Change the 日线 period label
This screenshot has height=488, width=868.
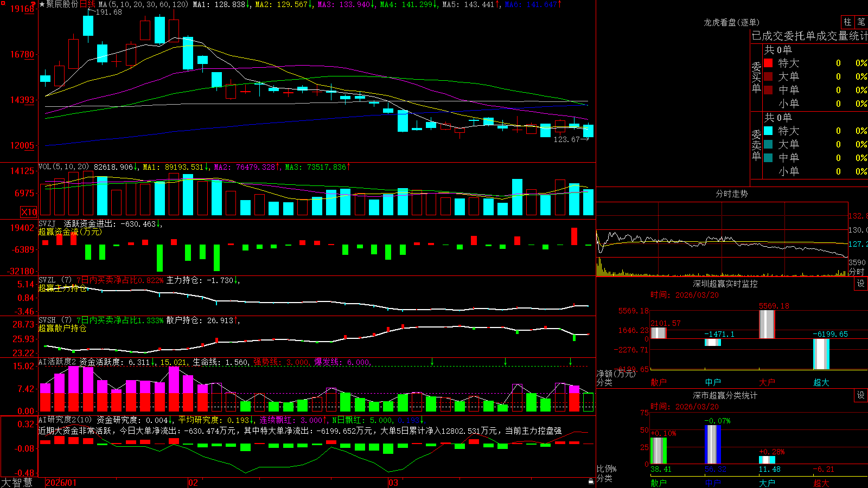point(87,4)
